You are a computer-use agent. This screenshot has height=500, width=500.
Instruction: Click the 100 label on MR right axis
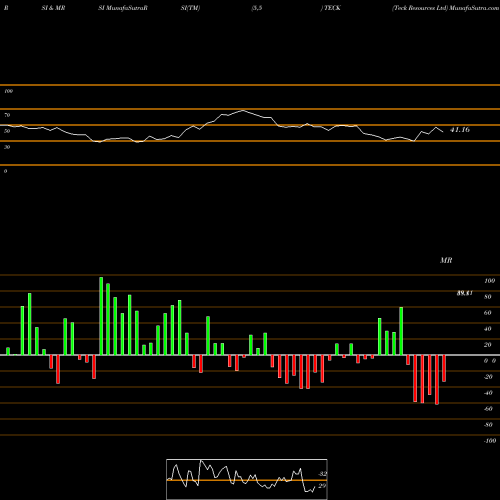pyautogui.click(x=489, y=281)
